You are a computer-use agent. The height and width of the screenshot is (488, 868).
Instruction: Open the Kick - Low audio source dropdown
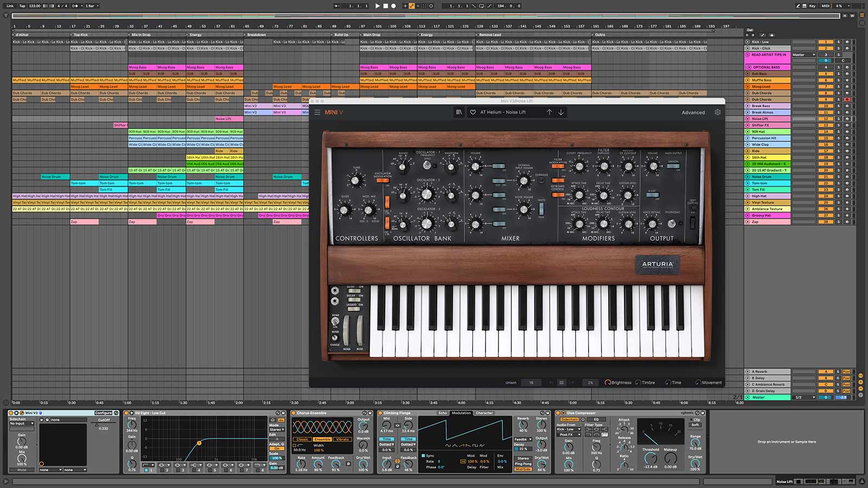coord(570,429)
